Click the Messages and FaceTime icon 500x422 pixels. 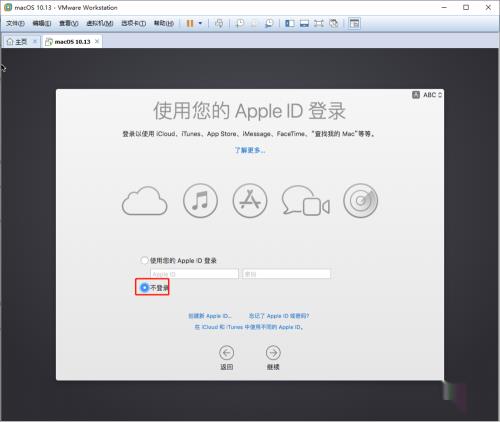[x=306, y=201]
